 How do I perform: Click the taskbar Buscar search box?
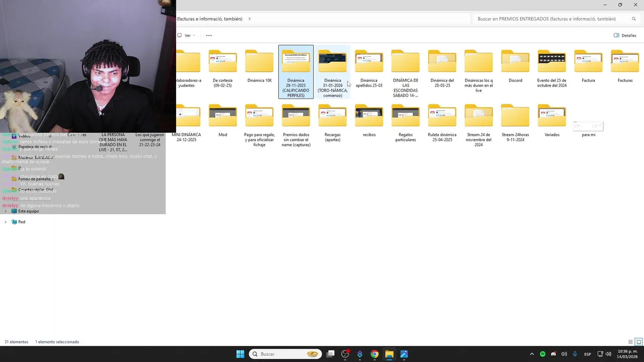tap(285, 354)
